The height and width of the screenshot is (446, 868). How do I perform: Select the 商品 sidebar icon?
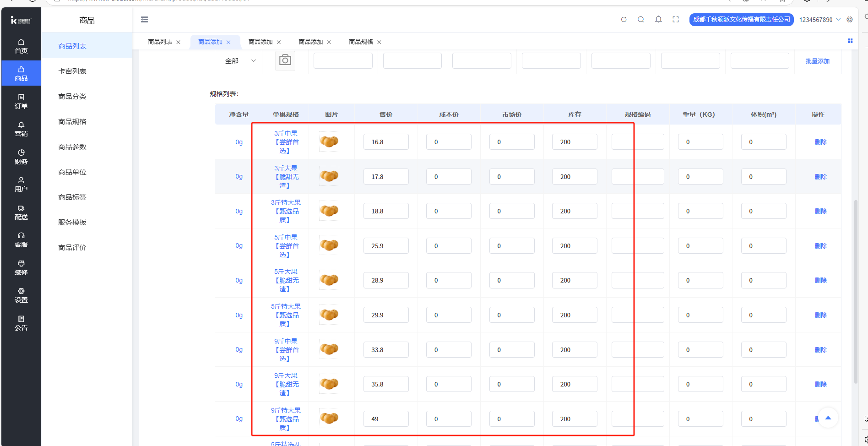coord(21,74)
